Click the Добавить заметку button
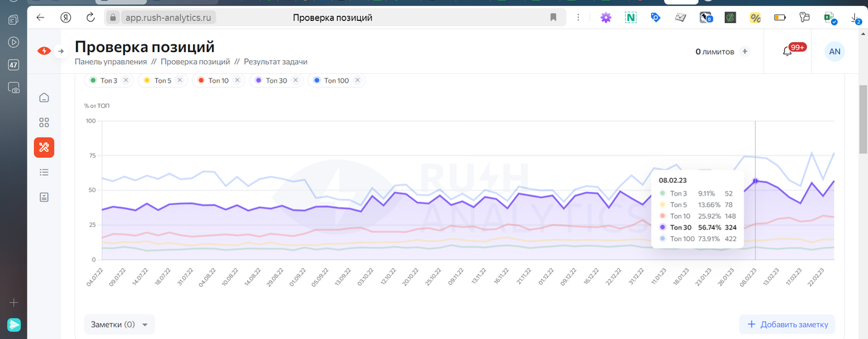 (788, 325)
